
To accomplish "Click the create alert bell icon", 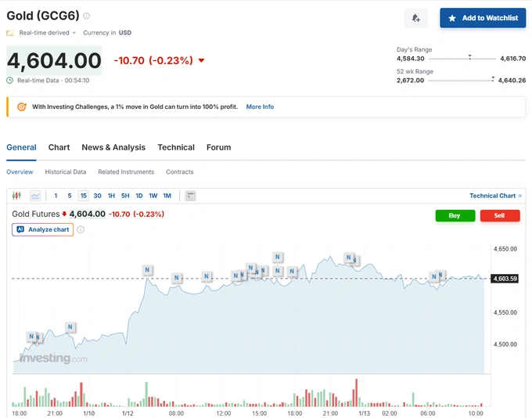I will (x=416, y=18).
